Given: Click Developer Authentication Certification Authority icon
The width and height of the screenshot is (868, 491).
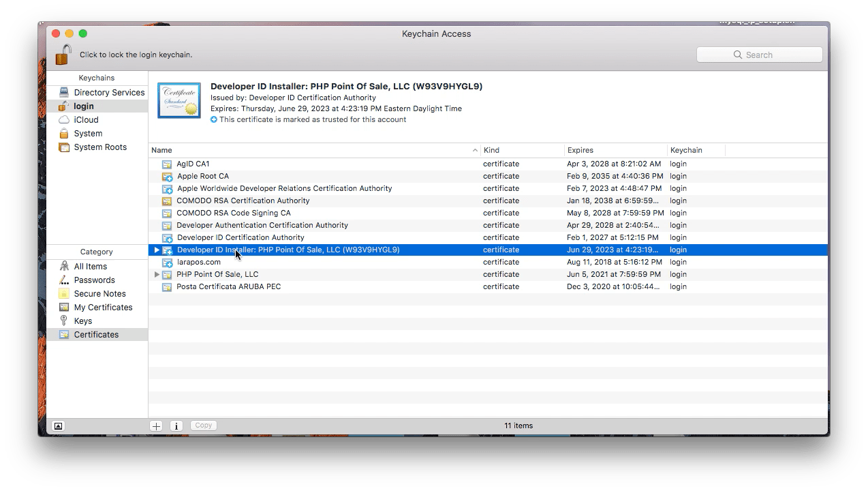Looking at the screenshot, I should pos(167,225).
